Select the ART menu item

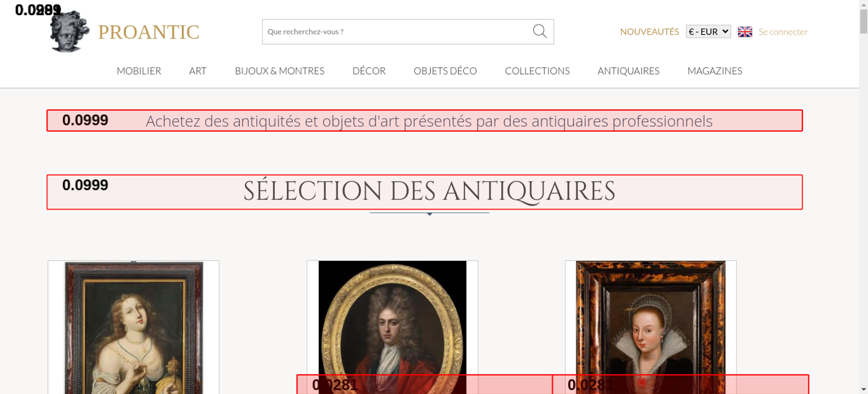[x=198, y=71]
